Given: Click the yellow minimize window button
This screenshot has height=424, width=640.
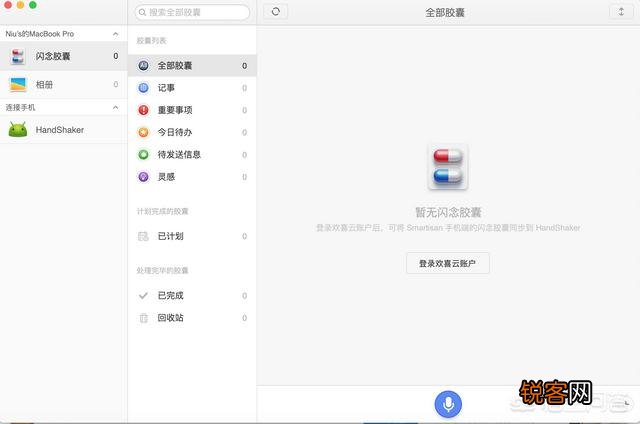Looking at the screenshot, I should (x=20, y=5).
